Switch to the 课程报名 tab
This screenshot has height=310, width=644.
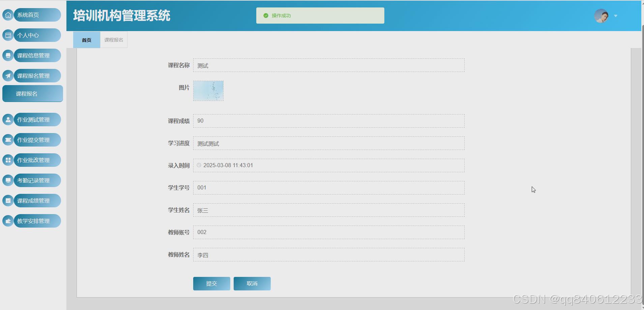[x=114, y=40]
